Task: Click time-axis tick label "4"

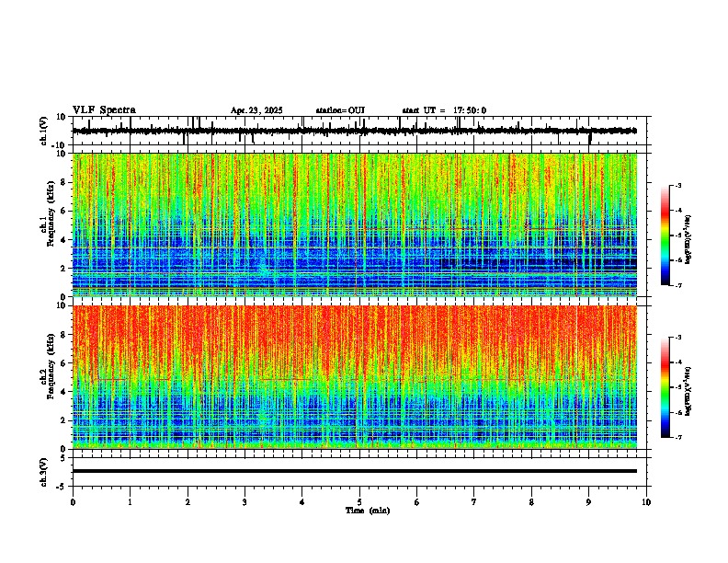Action: point(301,502)
